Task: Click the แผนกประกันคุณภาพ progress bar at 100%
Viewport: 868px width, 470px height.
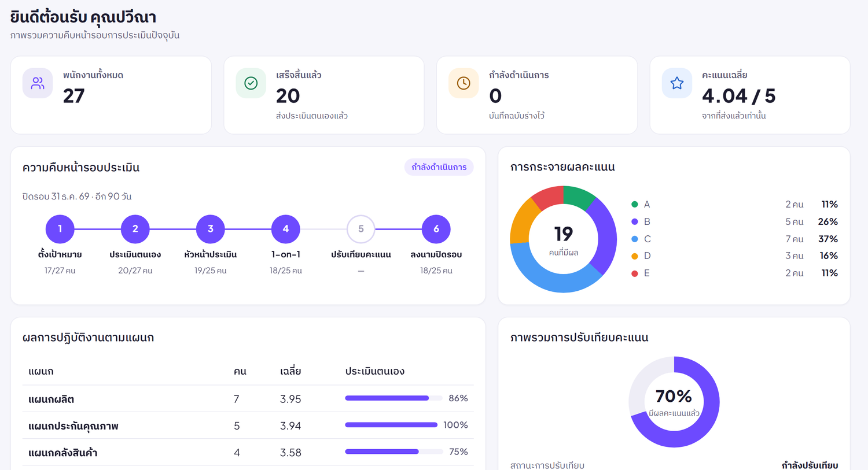Action: point(391,425)
